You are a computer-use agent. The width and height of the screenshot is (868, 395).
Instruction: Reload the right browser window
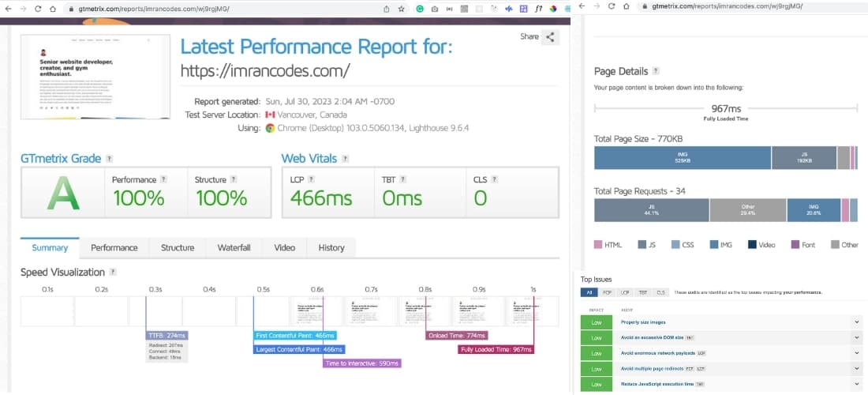611,6
